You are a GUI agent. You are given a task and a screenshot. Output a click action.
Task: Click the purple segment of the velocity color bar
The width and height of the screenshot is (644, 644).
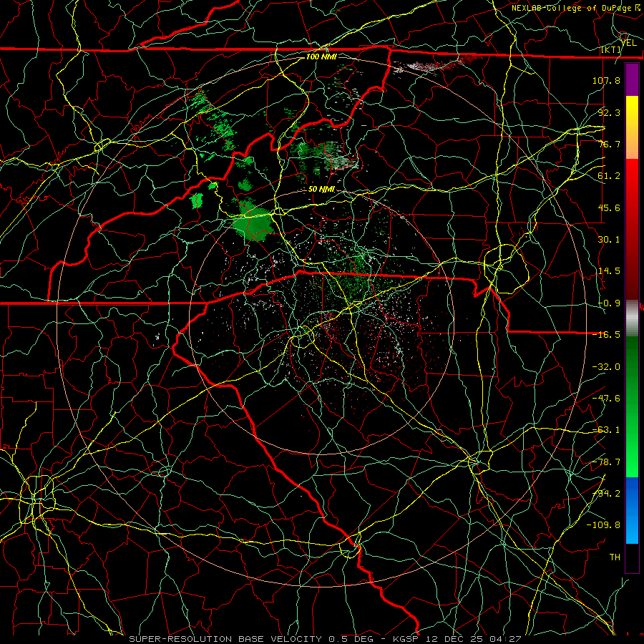pos(632,80)
